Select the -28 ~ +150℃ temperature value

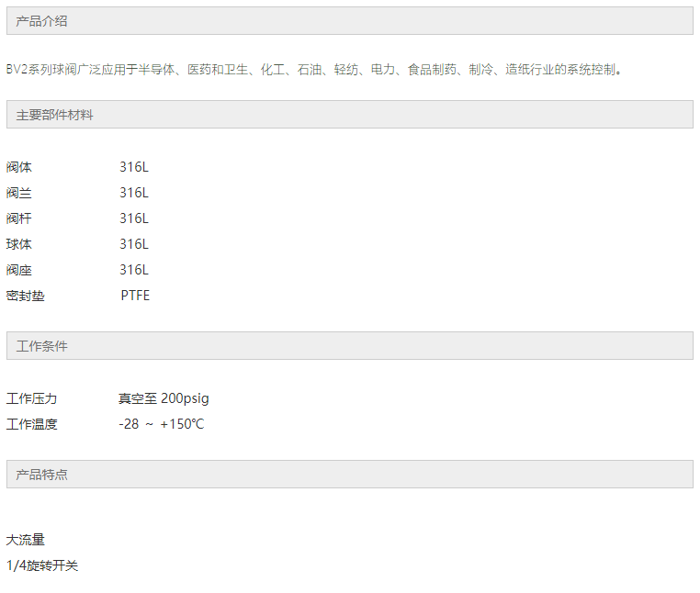pos(162,424)
